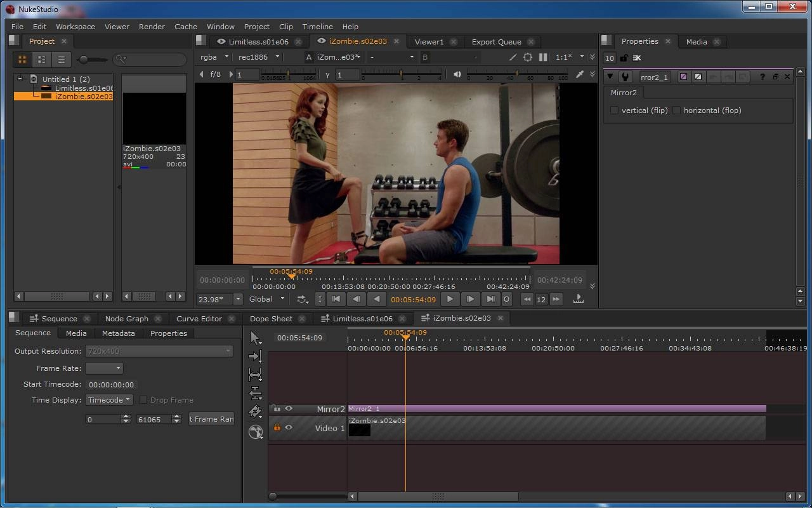812x508 pixels.
Task: Open the Project panel layout icon
Action: point(14,41)
